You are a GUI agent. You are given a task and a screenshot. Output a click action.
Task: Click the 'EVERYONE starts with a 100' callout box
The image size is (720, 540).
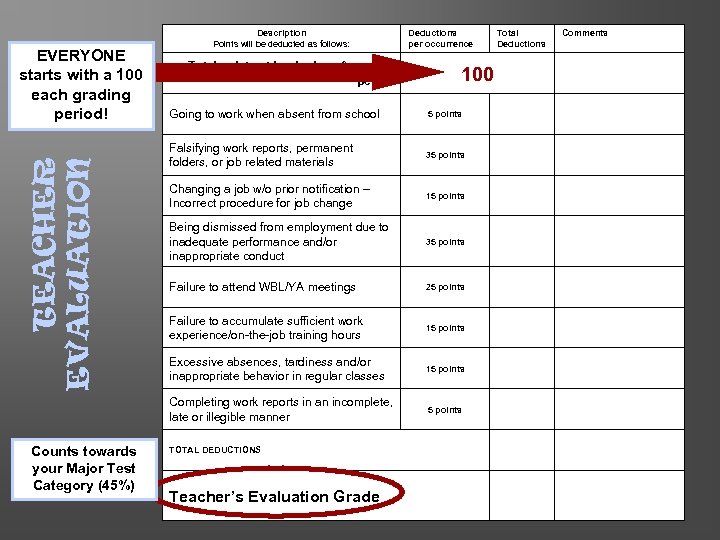[x=81, y=86]
